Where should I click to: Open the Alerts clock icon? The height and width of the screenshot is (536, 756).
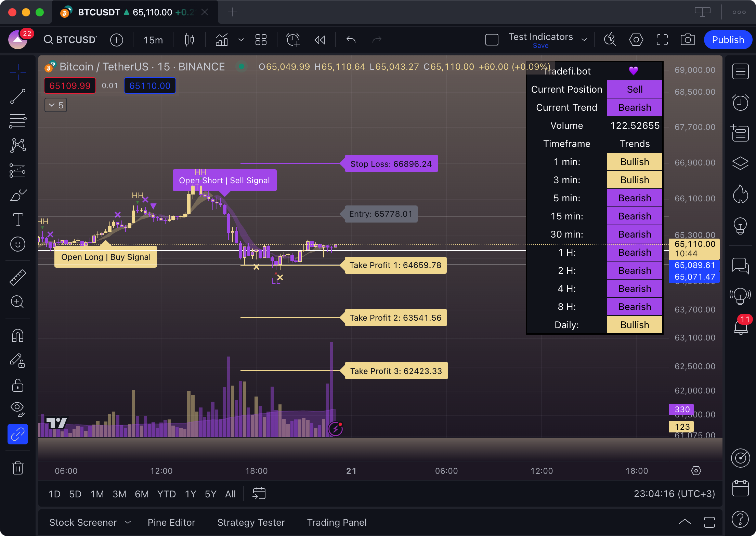[740, 102]
